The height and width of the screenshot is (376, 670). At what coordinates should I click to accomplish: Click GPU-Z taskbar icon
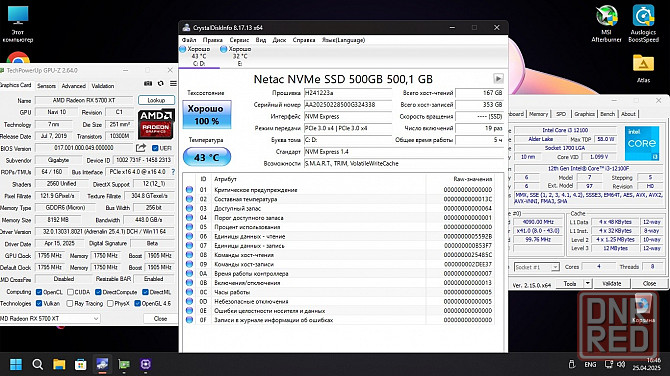124,364
